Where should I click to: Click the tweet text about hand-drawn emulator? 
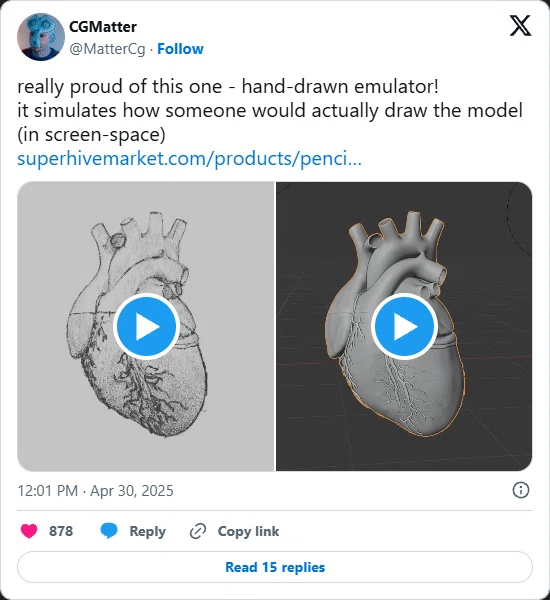(x=270, y=110)
